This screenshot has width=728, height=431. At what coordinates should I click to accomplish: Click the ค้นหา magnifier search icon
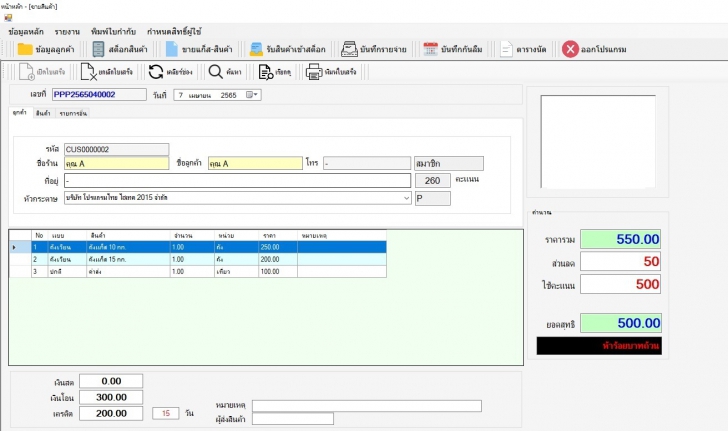point(216,72)
